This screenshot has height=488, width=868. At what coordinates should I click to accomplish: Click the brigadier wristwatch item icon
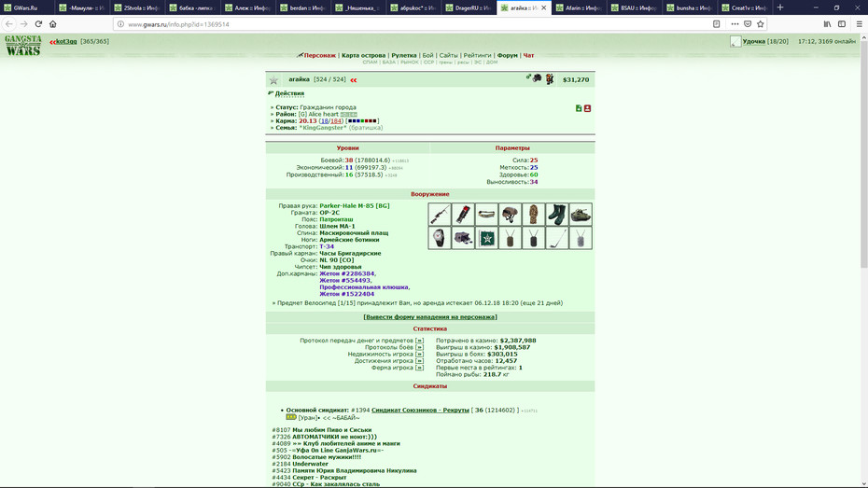coord(440,238)
